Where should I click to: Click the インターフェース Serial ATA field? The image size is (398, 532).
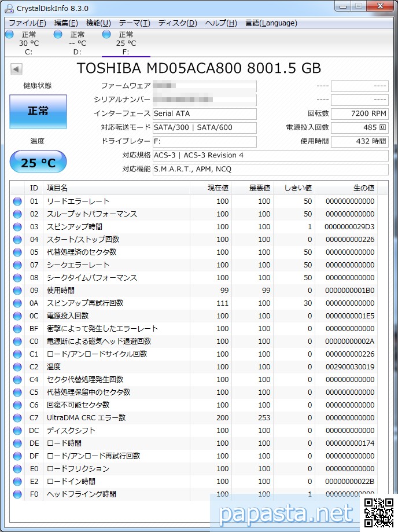point(204,113)
